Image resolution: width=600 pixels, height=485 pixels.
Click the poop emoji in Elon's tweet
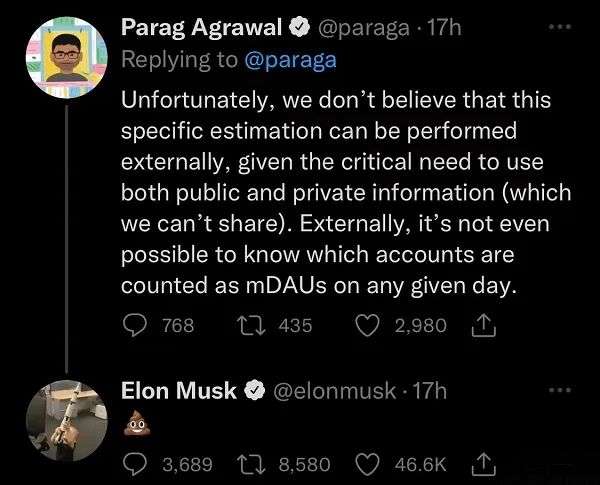(x=133, y=428)
